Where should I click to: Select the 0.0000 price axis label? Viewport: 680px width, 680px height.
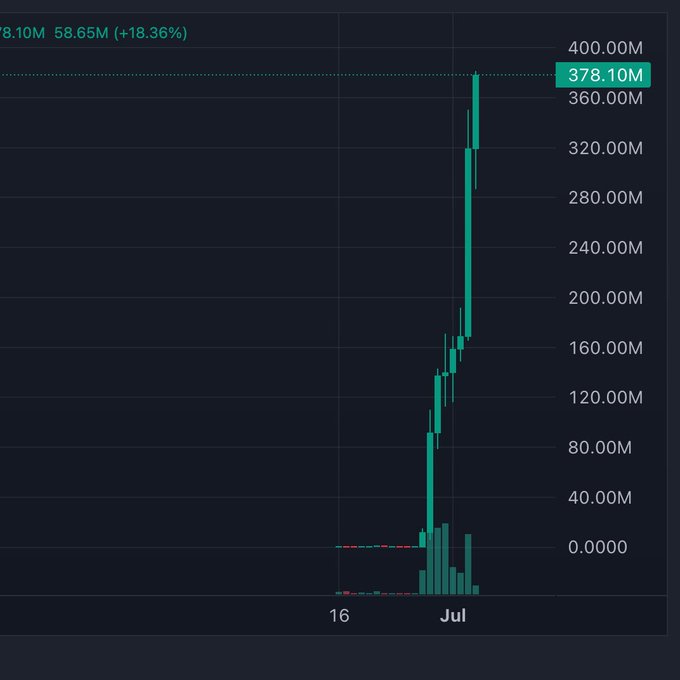coord(598,547)
